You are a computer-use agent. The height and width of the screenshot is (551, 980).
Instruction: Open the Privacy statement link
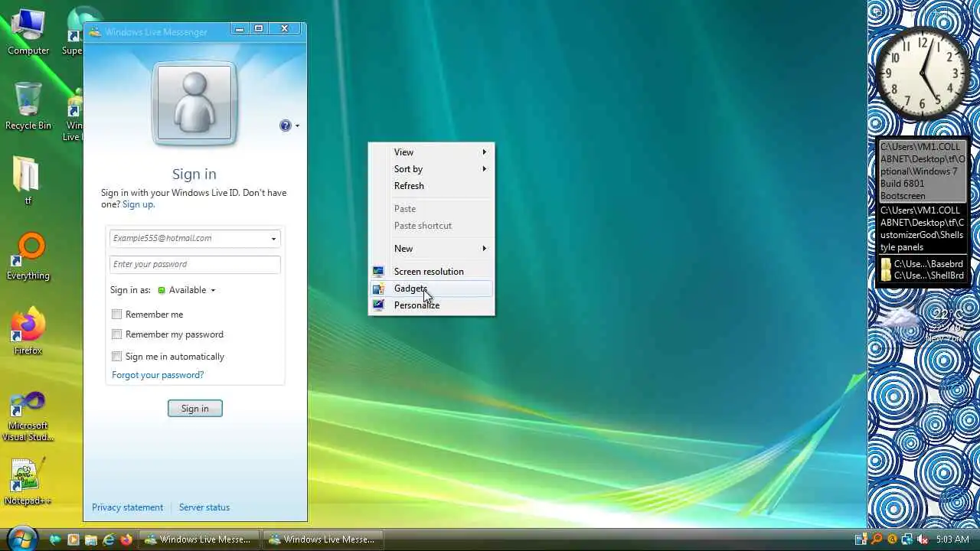pyautogui.click(x=127, y=507)
